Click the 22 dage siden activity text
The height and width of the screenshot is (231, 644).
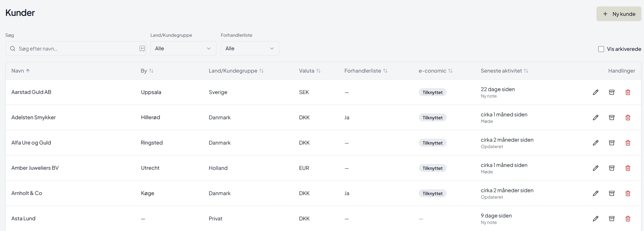[x=498, y=89]
